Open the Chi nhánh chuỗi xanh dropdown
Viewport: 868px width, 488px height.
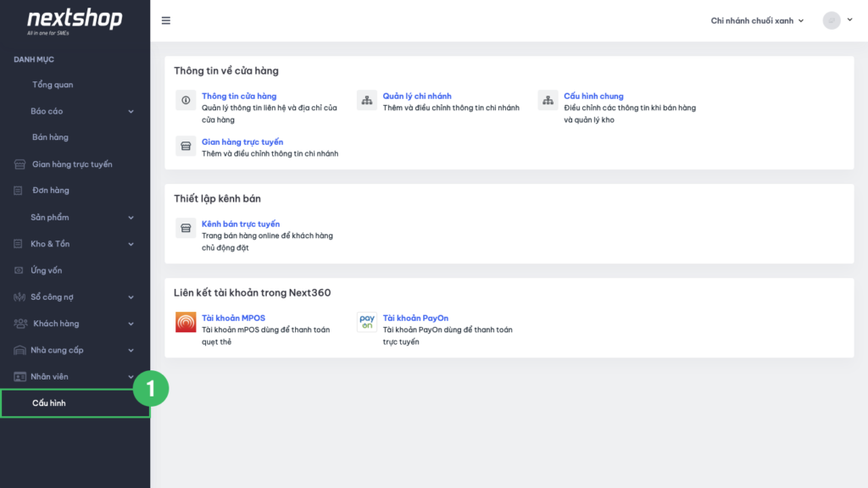[x=757, y=20]
